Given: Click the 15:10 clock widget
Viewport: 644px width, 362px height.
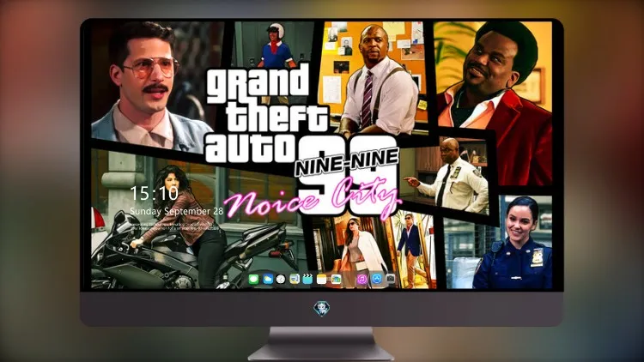Looking at the screenshot, I should click(154, 193).
